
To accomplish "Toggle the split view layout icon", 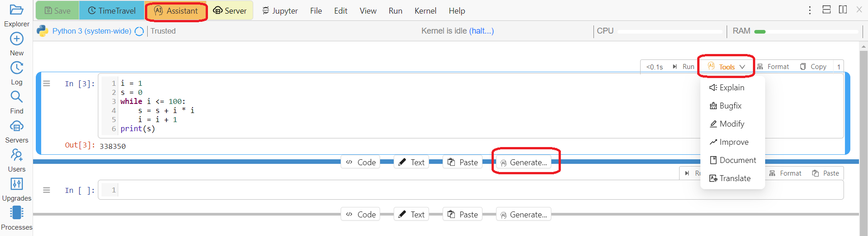I will coord(843,10).
